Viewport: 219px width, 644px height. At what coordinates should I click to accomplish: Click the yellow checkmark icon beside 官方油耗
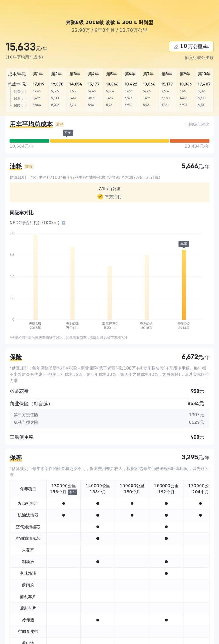(x=100, y=197)
